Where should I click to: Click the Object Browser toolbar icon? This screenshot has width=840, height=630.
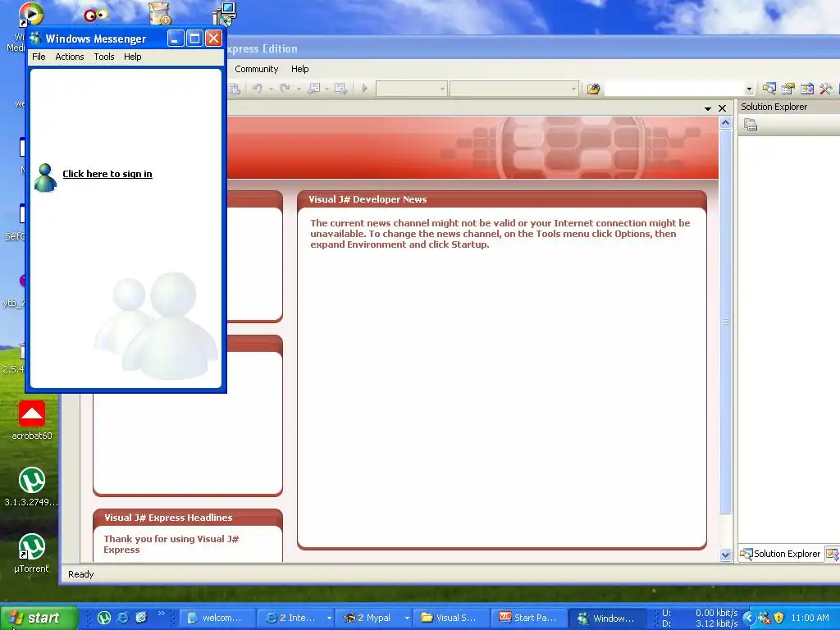coord(807,89)
